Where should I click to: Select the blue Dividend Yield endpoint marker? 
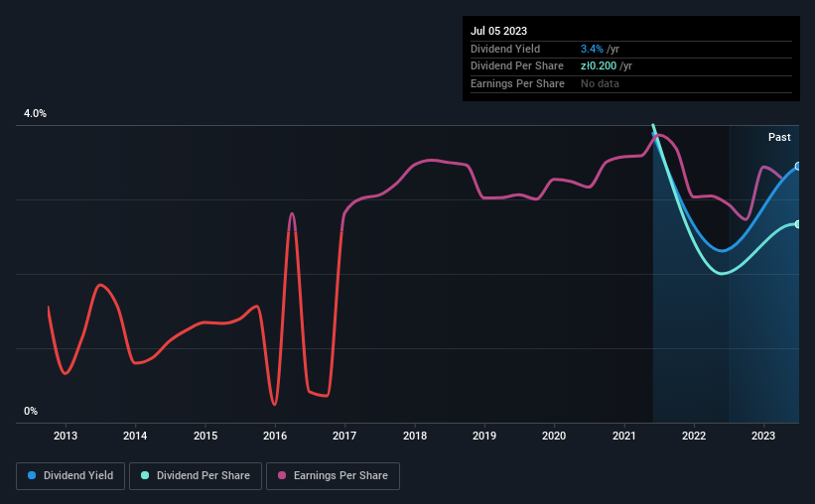(798, 167)
